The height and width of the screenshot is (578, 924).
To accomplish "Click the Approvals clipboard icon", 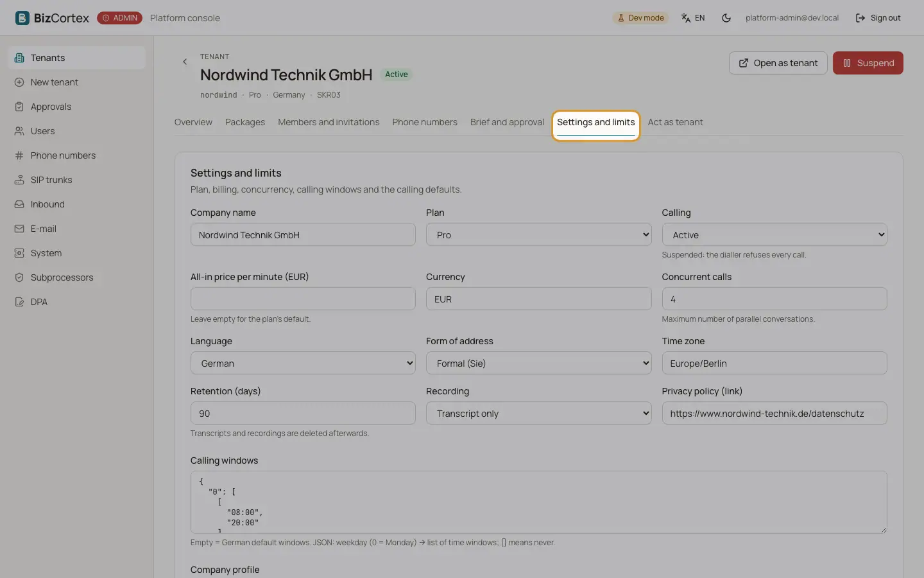I will (19, 107).
